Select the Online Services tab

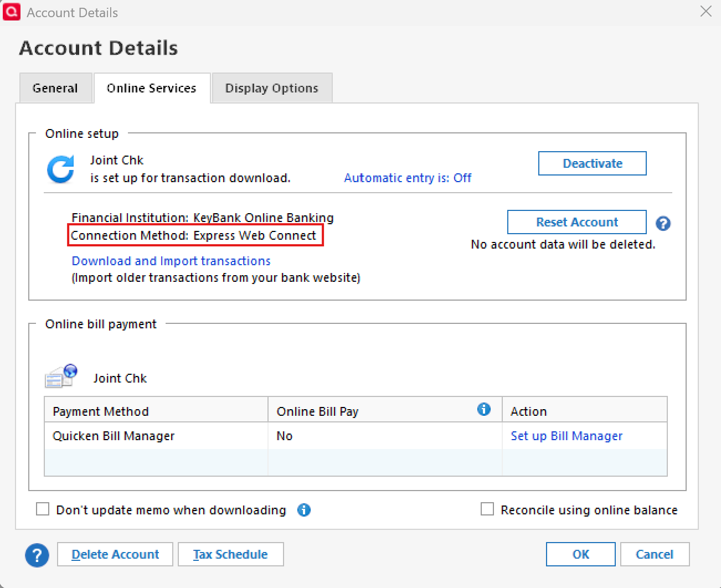click(x=152, y=88)
